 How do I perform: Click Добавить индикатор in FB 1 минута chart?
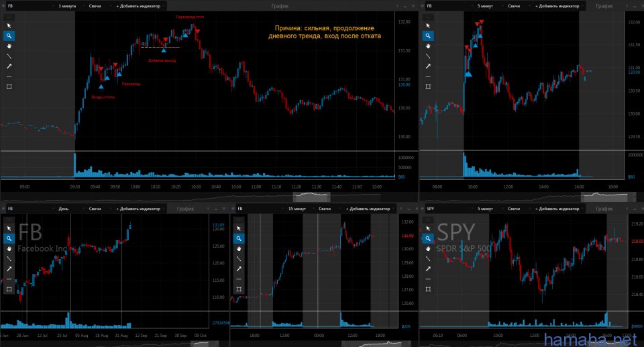coord(140,6)
